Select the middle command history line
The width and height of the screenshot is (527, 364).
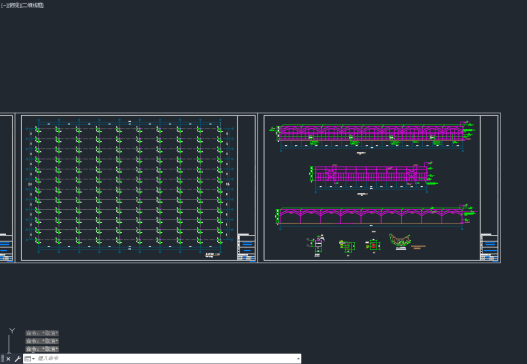(42, 341)
